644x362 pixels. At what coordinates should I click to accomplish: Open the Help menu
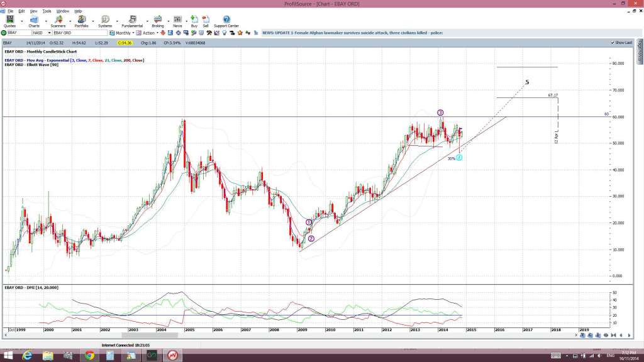click(78, 11)
